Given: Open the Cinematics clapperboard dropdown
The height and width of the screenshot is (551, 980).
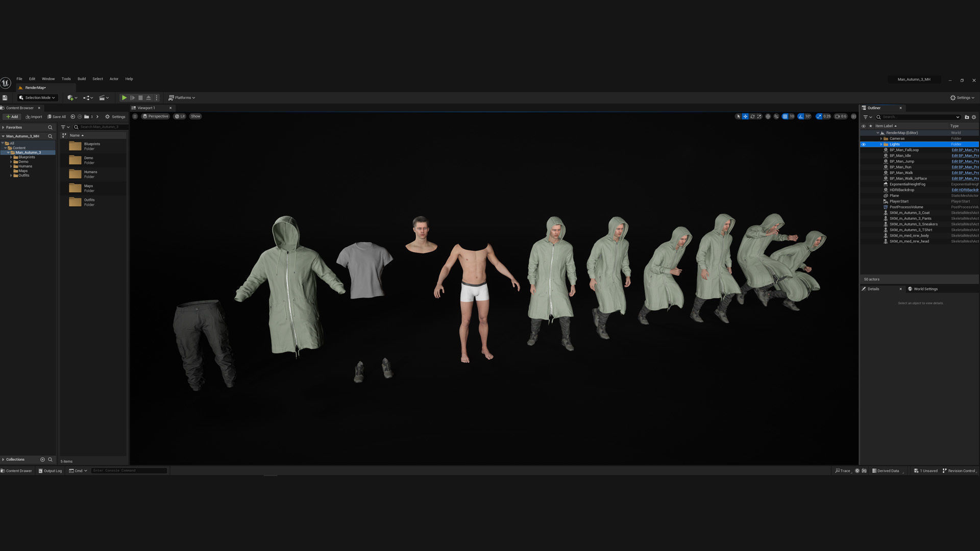Looking at the screenshot, I should point(104,97).
